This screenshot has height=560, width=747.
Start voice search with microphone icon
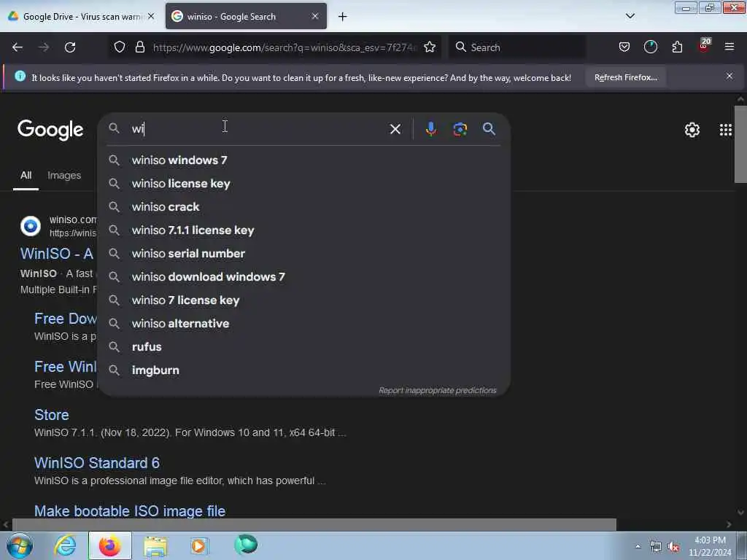[x=430, y=129]
